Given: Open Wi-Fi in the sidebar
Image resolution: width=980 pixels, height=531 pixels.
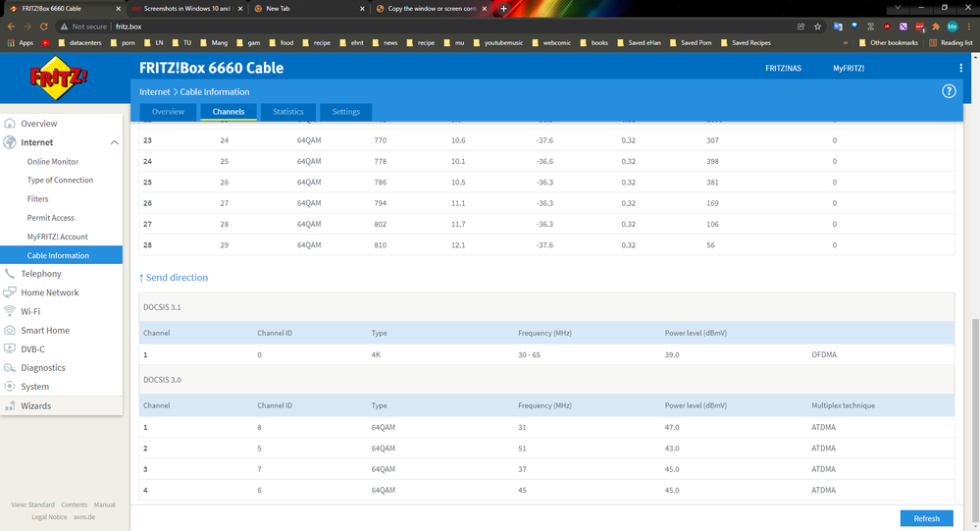Looking at the screenshot, I should click(30, 311).
